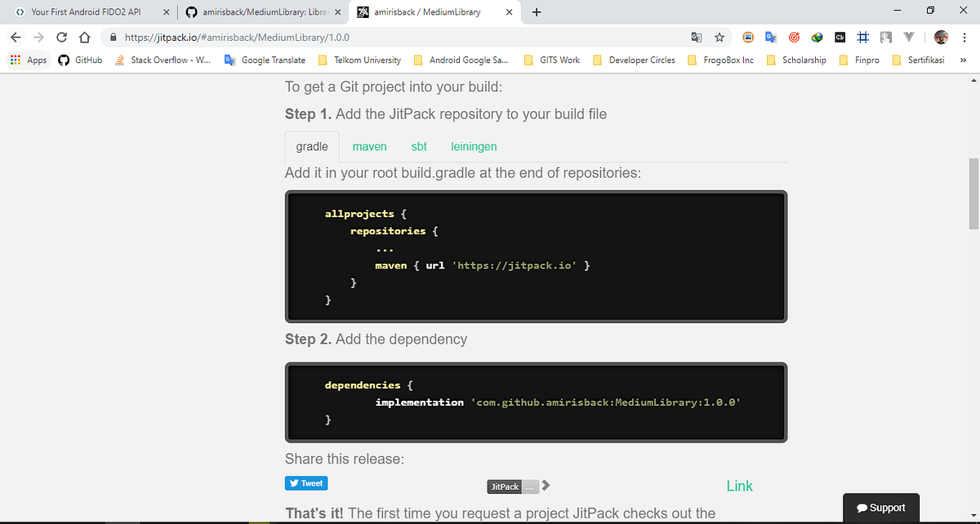Click the Apps grid icon on bookmarks bar
This screenshot has height=524, width=980.
tap(15, 59)
